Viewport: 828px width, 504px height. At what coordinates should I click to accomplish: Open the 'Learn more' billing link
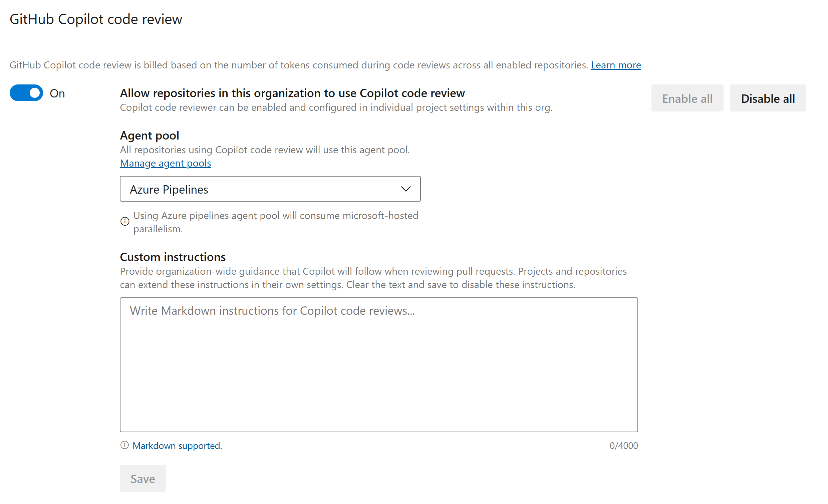click(616, 65)
